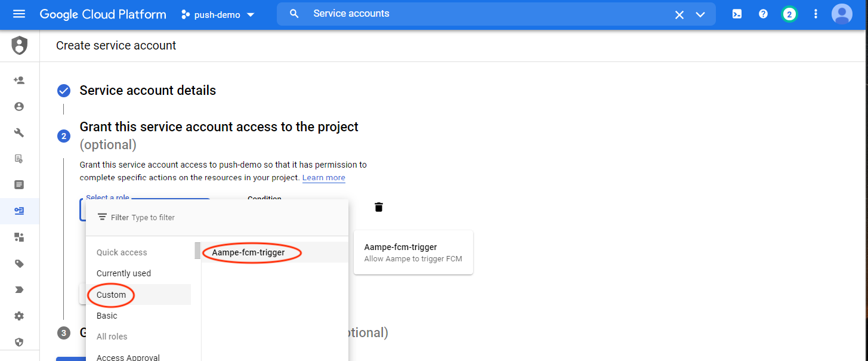This screenshot has width=868, height=361.
Task: Open the Tags arrow sidebar icon
Action: (x=19, y=289)
